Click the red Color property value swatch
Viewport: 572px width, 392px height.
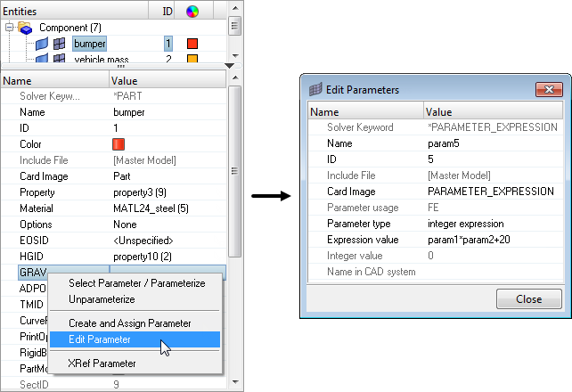(118, 144)
